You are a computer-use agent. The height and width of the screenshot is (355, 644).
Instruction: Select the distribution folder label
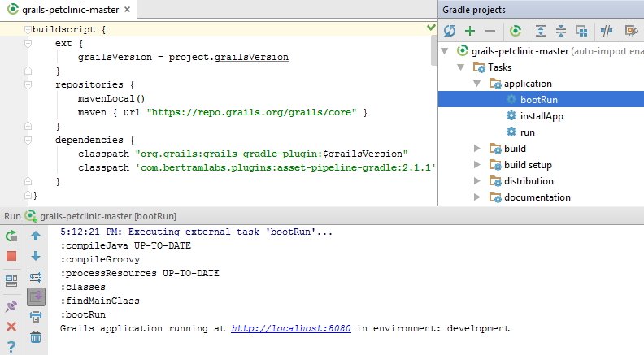529,181
